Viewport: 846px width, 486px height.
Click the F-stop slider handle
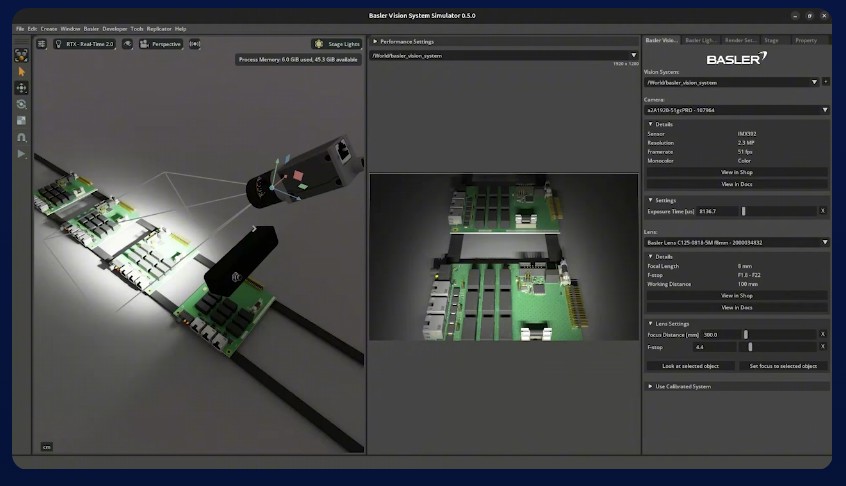coord(750,347)
